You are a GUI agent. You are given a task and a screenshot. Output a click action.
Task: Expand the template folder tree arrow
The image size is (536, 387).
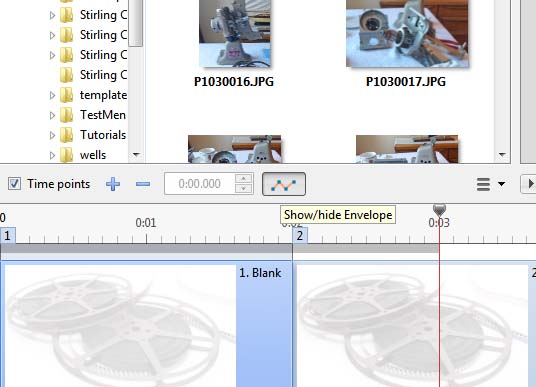[x=52, y=95]
